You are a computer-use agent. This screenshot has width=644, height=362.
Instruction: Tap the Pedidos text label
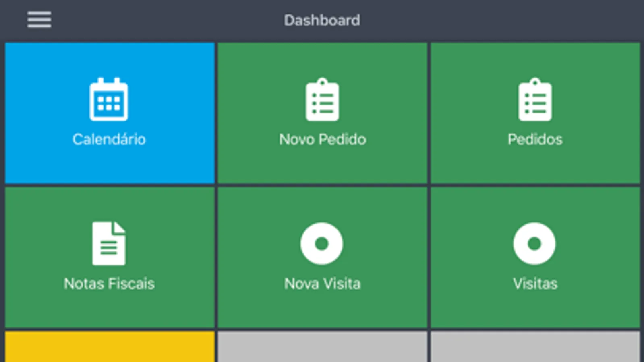click(x=535, y=139)
